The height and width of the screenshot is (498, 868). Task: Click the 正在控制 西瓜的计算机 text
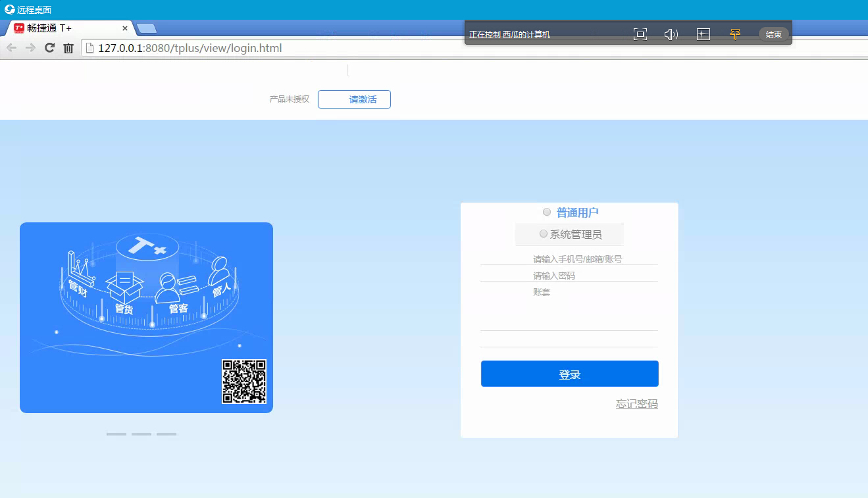point(509,35)
